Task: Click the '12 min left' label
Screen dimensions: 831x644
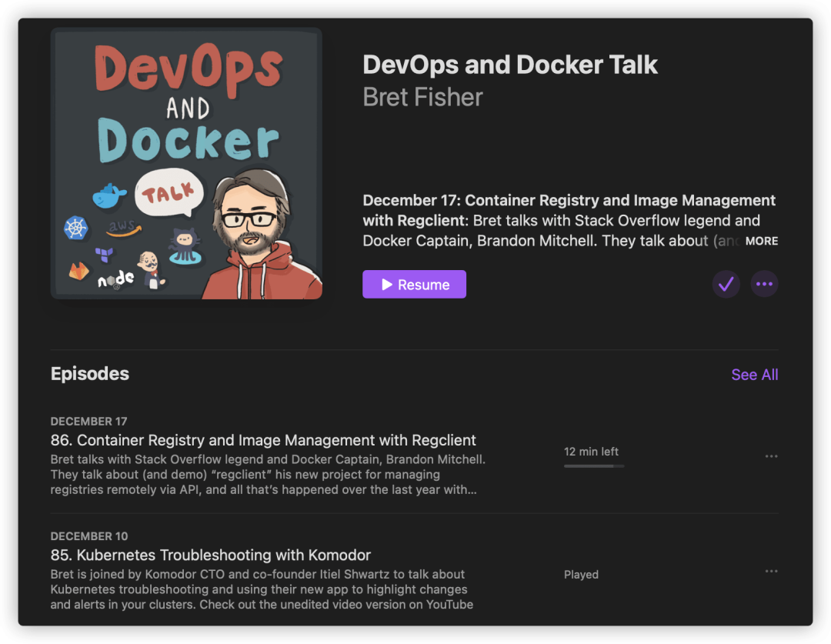Action: [591, 452]
